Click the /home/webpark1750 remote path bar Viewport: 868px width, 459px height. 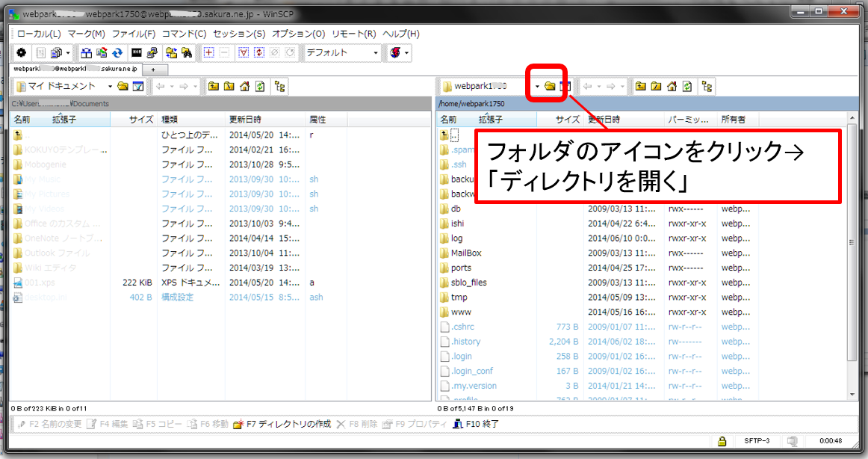(647, 104)
